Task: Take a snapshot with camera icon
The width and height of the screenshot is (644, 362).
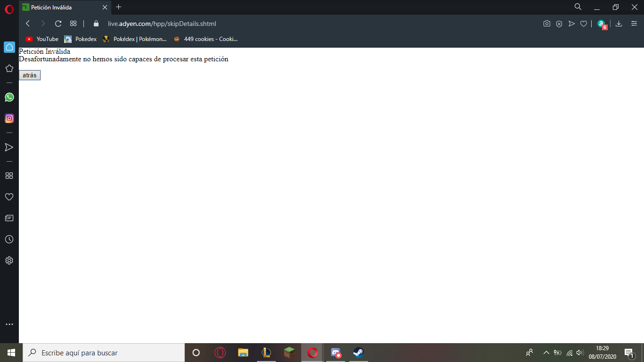Action: [x=547, y=24]
